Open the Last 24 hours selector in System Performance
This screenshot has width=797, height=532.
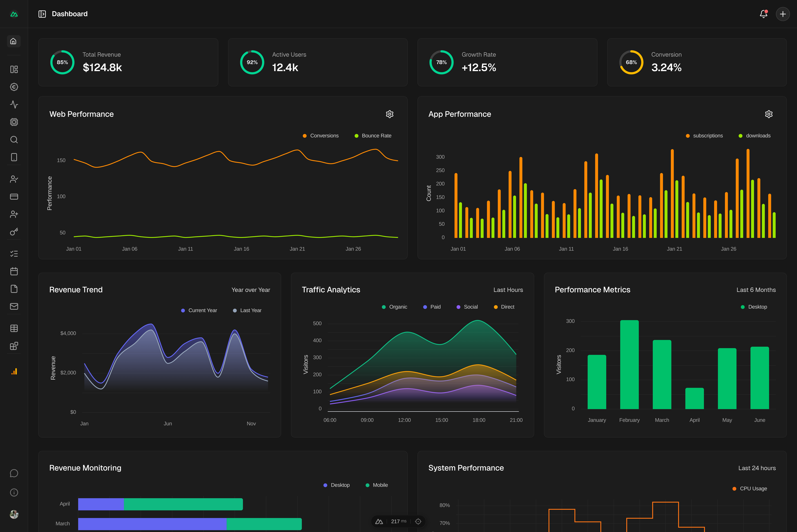coord(757,467)
